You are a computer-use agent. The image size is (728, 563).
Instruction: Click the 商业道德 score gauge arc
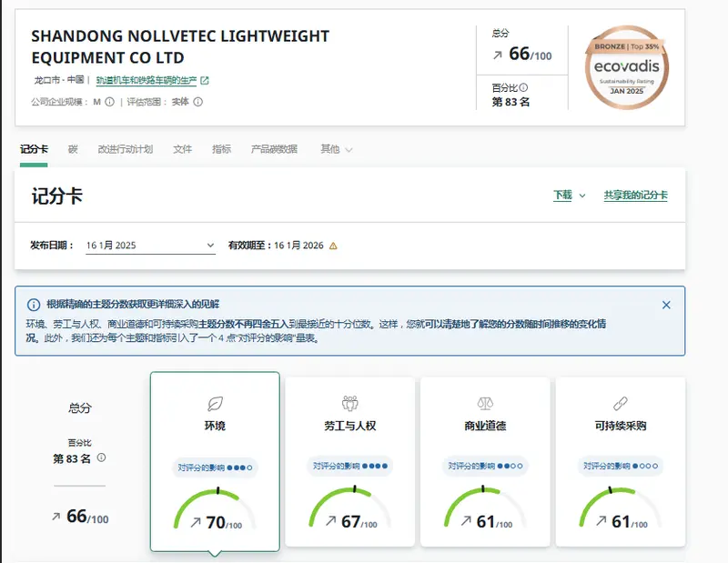click(x=485, y=506)
